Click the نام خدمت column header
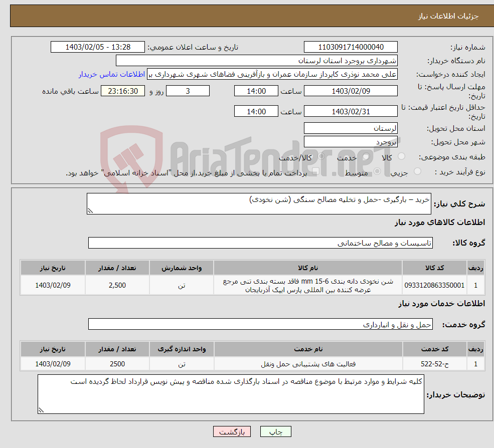 click(x=308, y=349)
